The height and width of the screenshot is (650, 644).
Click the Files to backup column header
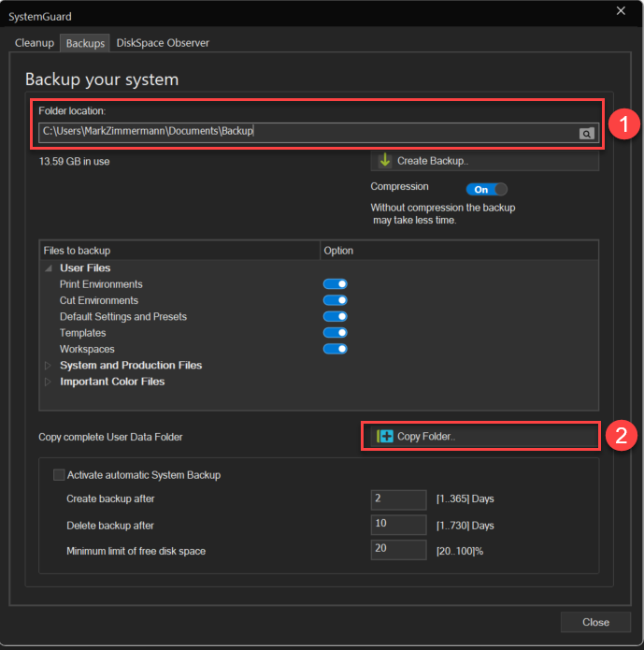pyautogui.click(x=179, y=251)
